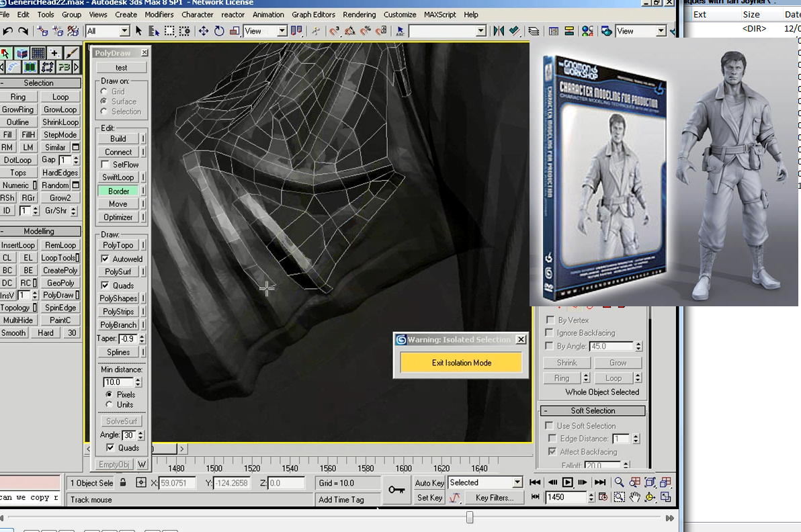Click the Key Filters button
Image resolution: width=801 pixels, height=532 pixels.
494,498
